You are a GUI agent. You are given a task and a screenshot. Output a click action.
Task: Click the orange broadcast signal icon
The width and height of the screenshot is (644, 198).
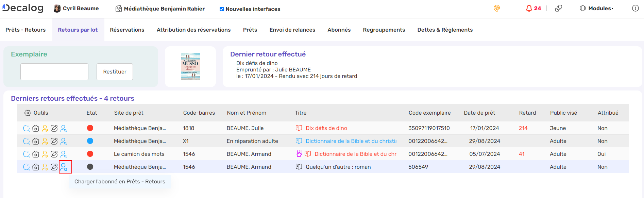[497, 8]
